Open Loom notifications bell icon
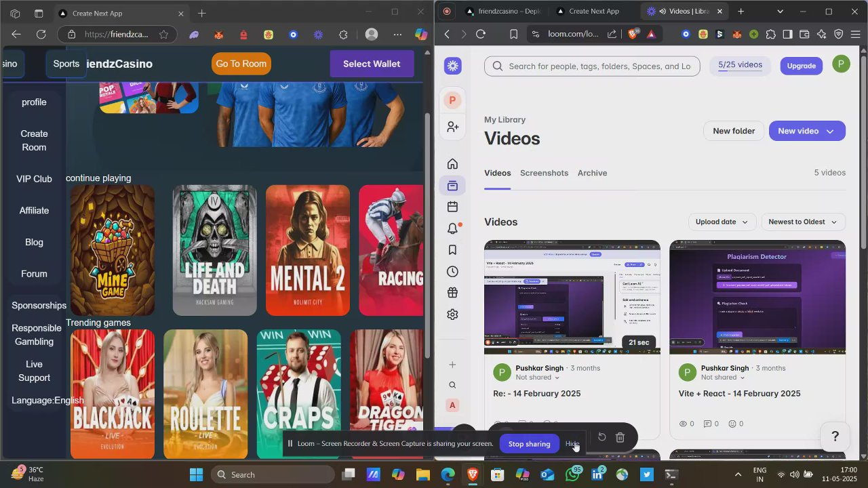868x488 pixels. 452,228
